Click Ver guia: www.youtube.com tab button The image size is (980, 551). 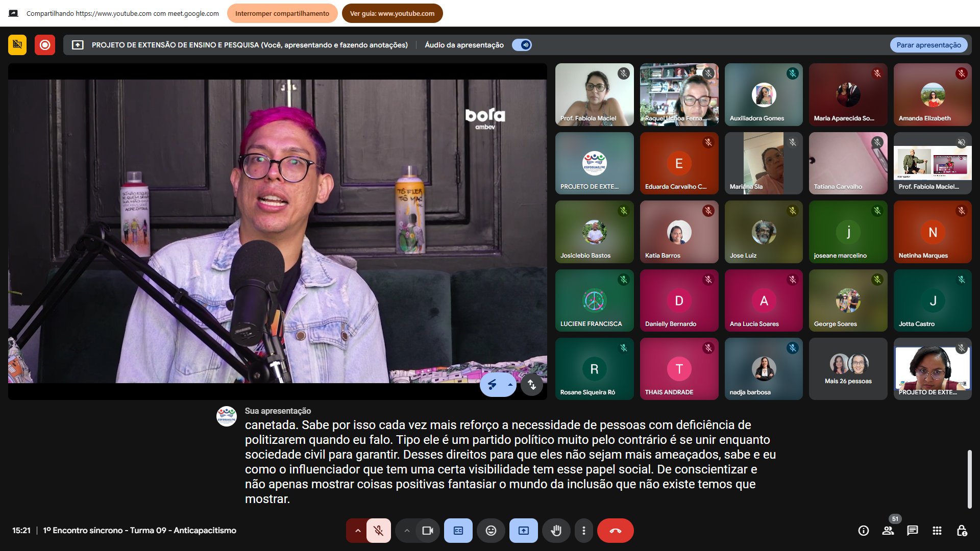(x=392, y=13)
